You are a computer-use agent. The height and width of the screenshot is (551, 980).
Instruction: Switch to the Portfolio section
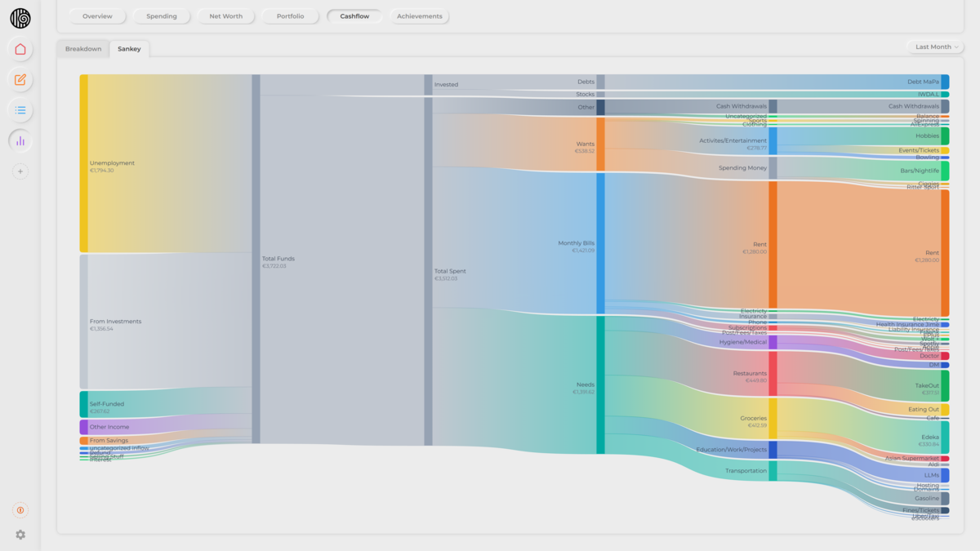(x=290, y=16)
